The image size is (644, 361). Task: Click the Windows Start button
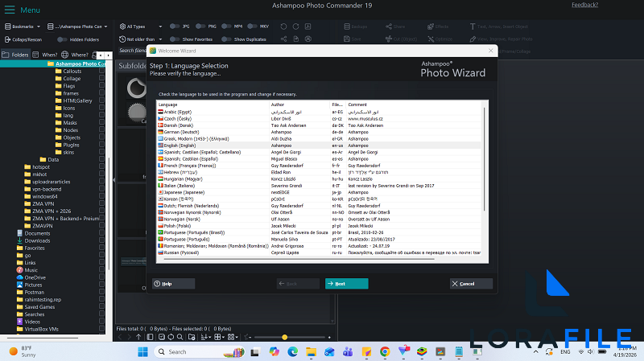(142, 351)
